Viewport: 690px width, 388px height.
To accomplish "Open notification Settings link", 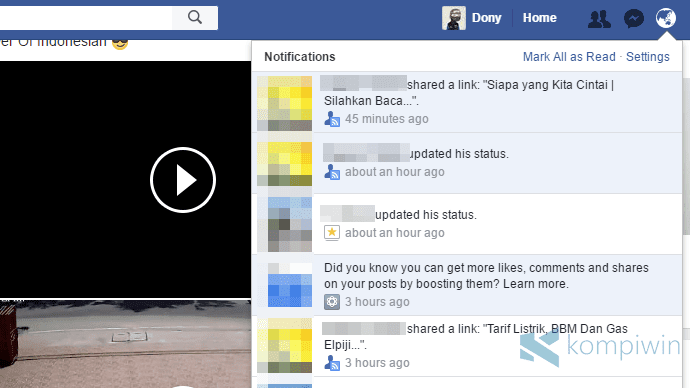I will coord(648,57).
